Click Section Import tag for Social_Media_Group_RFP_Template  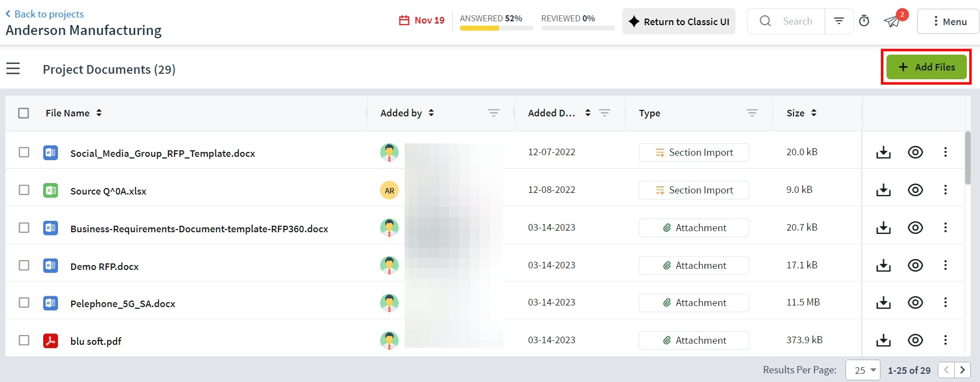694,152
